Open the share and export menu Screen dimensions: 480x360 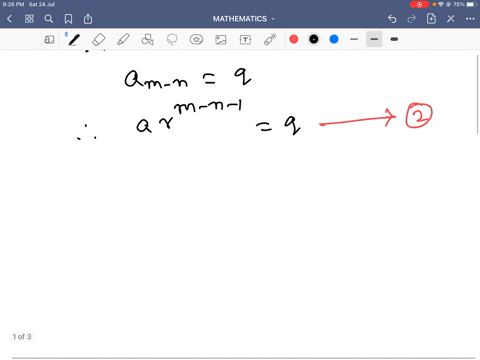click(88, 19)
